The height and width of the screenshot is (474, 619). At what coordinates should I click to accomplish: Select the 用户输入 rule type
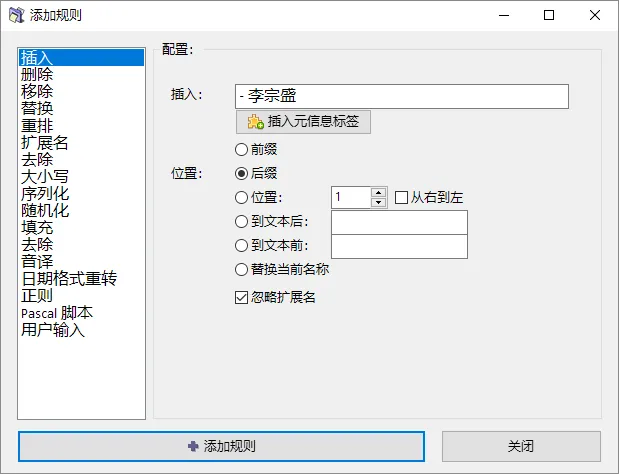coord(81,330)
